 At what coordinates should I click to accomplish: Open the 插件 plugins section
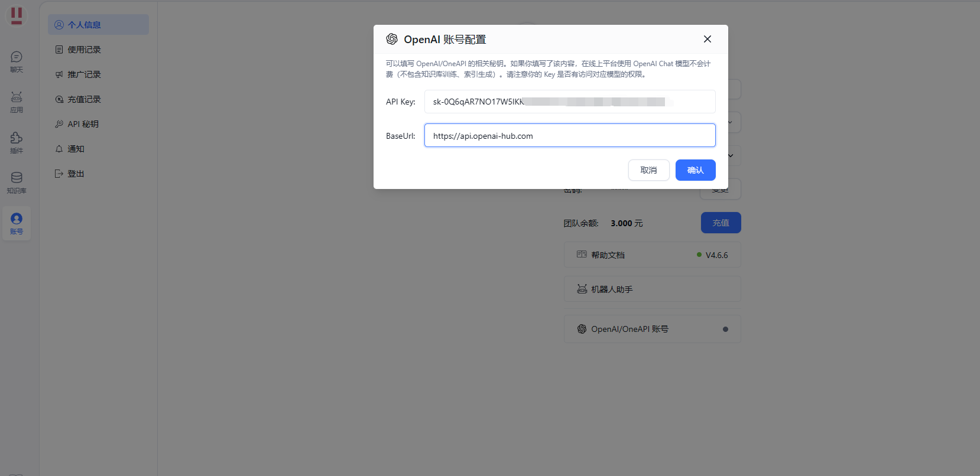pos(17,143)
